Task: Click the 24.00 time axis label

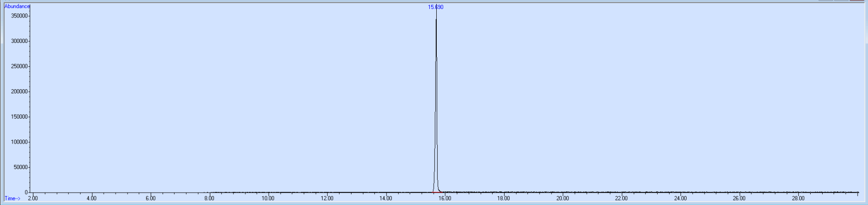Action: (x=680, y=199)
